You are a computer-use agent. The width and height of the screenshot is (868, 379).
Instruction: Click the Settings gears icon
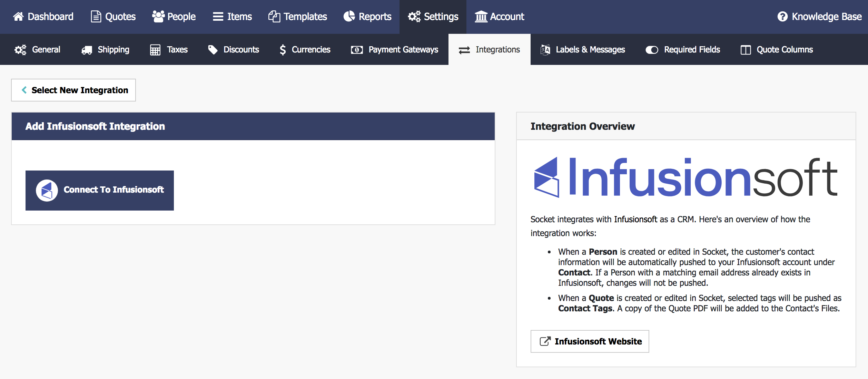click(414, 16)
